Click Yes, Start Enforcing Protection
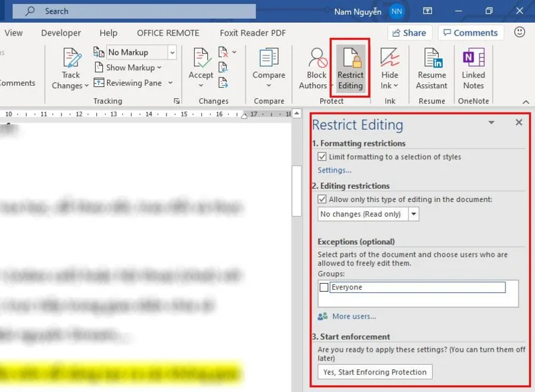Screen dimensions: 535x392 tap(375, 372)
